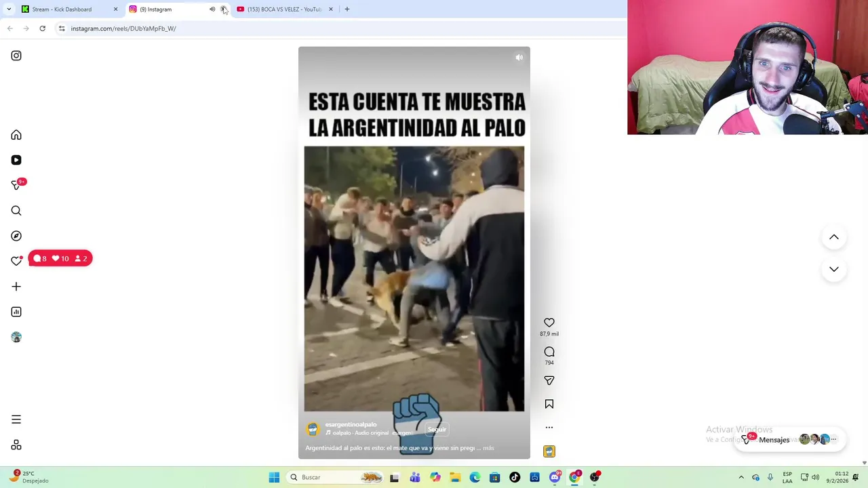Open the tab search dropdown arrow
This screenshot has height=488, width=868.
tap(9, 9)
